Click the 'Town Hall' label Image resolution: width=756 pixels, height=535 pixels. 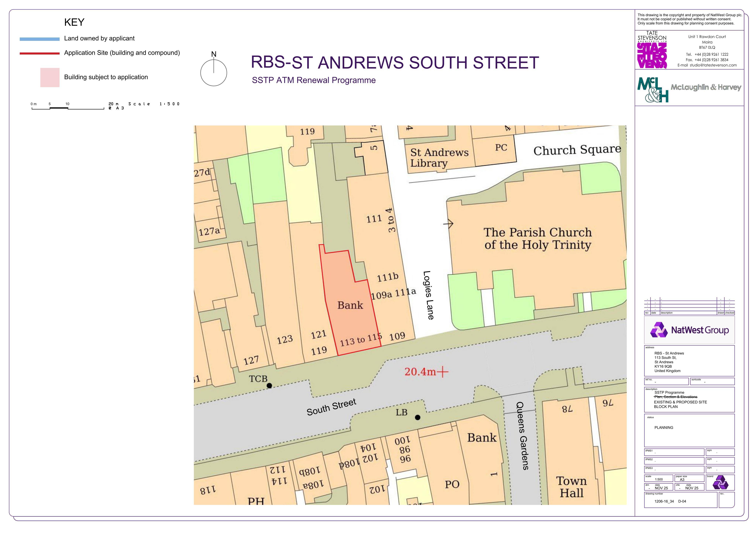(x=572, y=487)
